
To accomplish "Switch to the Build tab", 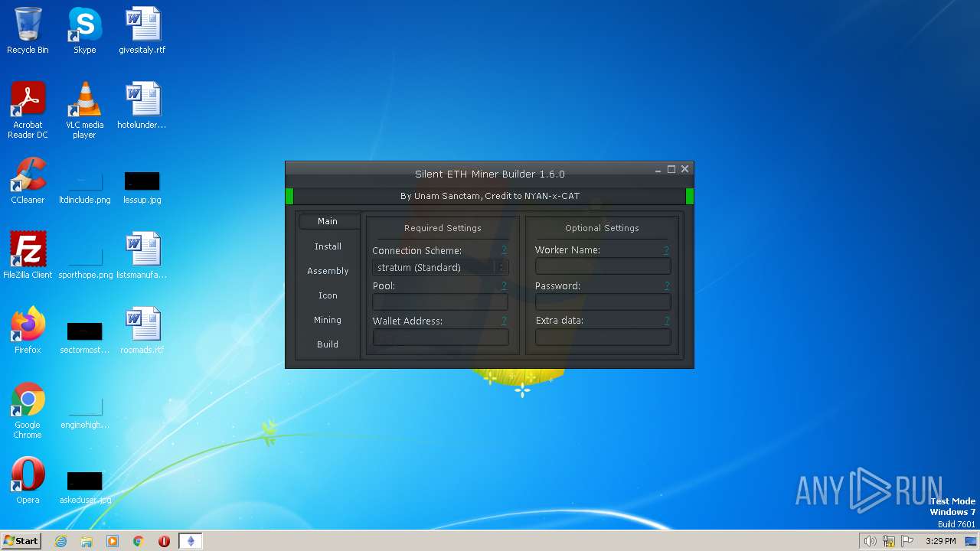I will pos(328,344).
